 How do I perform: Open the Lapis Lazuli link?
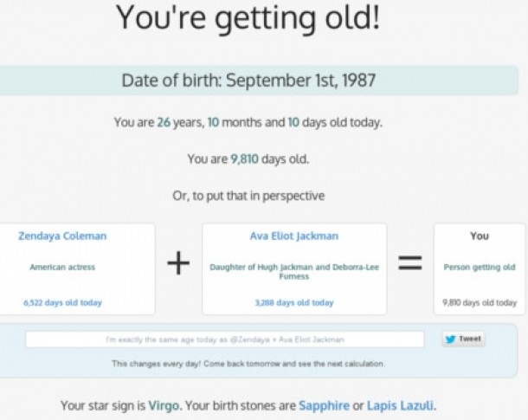coord(400,405)
